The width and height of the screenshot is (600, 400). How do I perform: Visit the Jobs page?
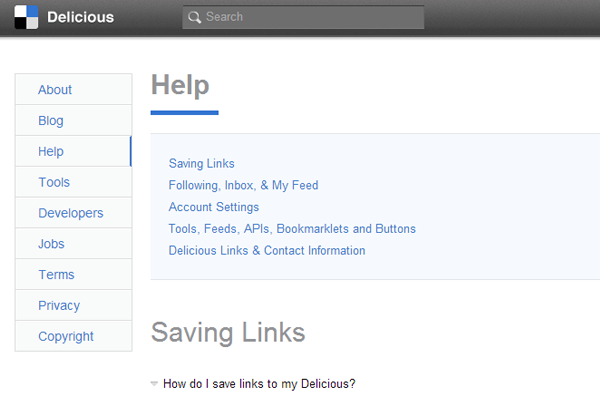click(51, 244)
